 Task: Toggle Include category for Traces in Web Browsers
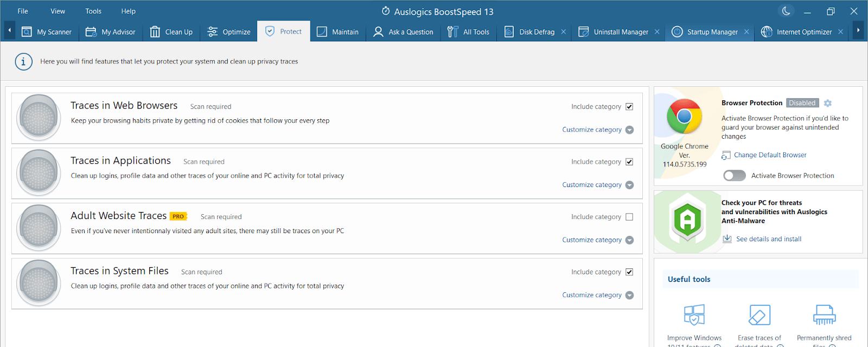point(629,106)
